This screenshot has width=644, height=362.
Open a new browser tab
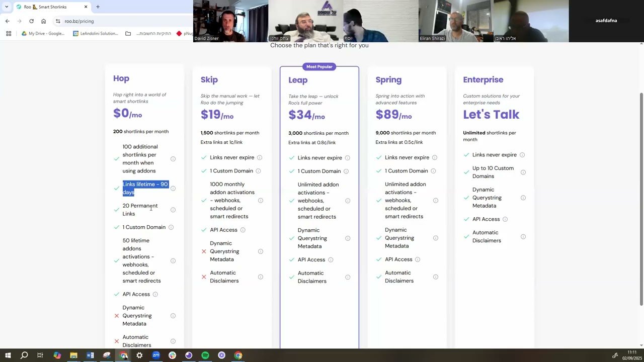(98, 7)
